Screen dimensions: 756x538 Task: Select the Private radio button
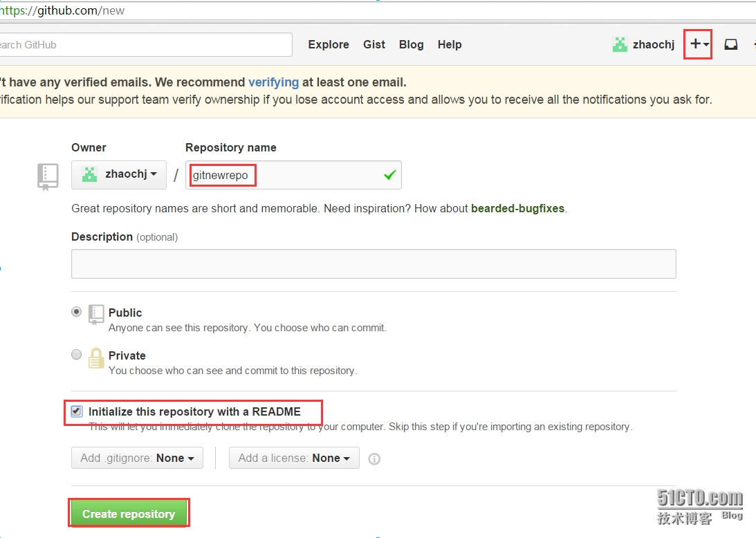pos(76,354)
